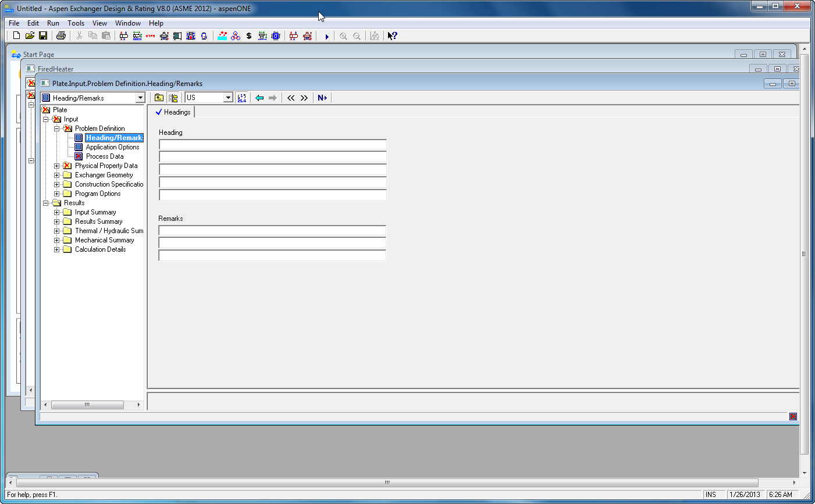Click the blue Run arrow icon
Viewport: 815px width, 504px height.
pyautogui.click(x=327, y=36)
